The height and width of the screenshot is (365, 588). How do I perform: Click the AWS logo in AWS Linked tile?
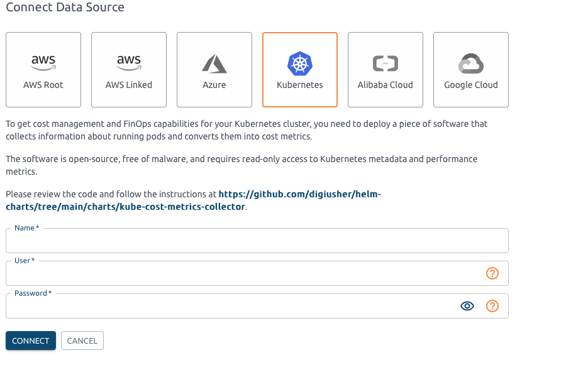[129, 63]
